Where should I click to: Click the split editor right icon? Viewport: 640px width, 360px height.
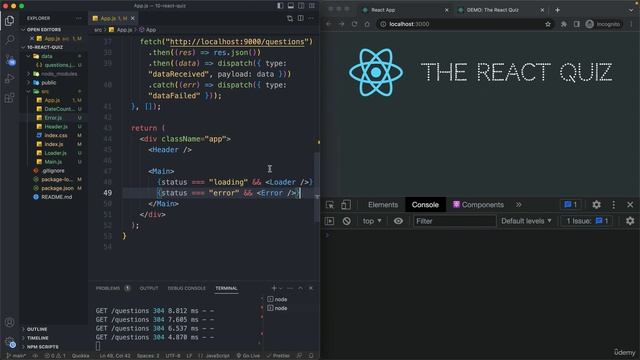(300, 18)
